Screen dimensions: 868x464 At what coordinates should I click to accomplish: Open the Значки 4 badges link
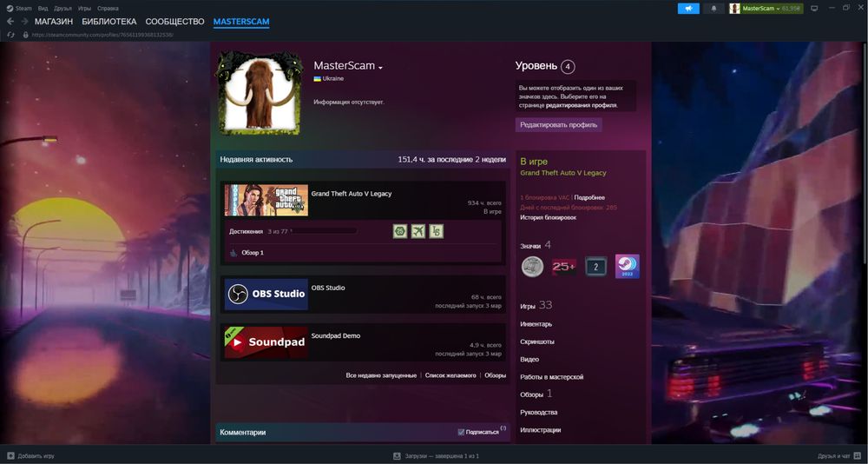tap(536, 245)
